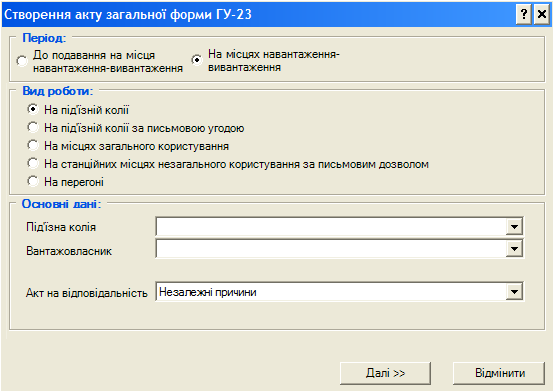This screenshot has width=554, height=392.
Task: Open the 'Вантажовласник' dropdown arrow
Action: click(x=514, y=248)
